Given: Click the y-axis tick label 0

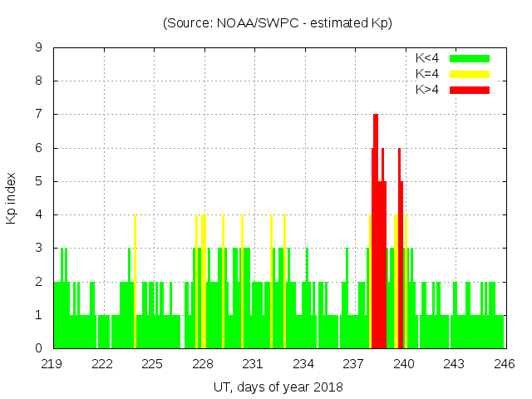Looking at the screenshot, I should [38, 348].
